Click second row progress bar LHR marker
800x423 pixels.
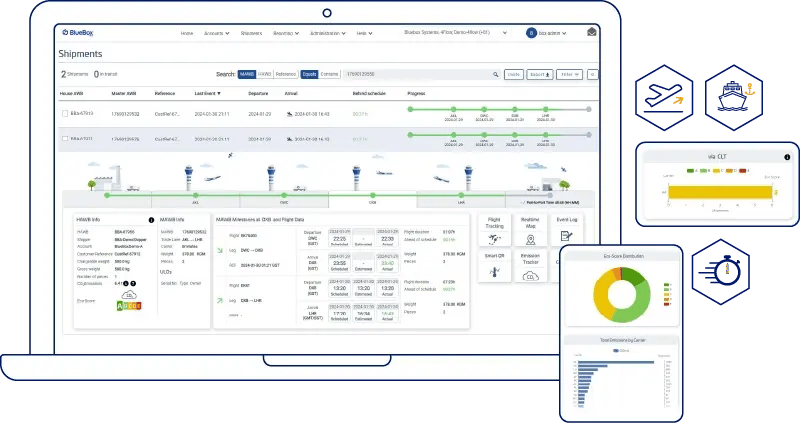tap(545, 135)
